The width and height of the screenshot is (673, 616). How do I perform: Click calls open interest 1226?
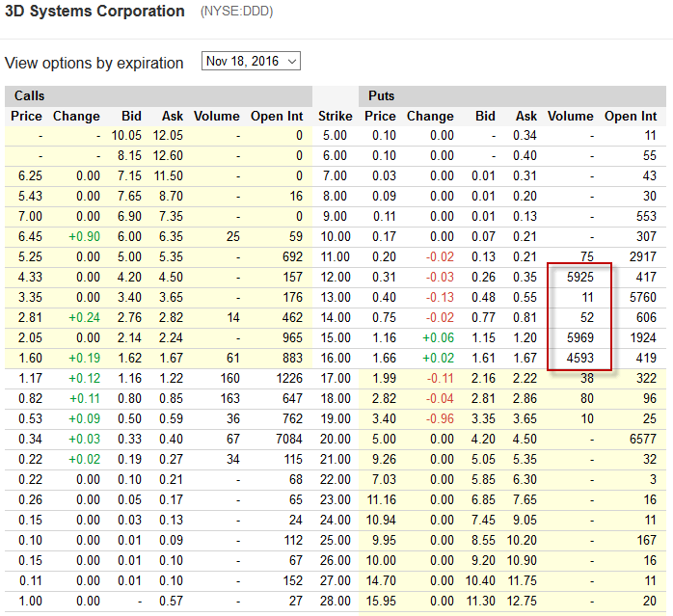tap(289, 378)
